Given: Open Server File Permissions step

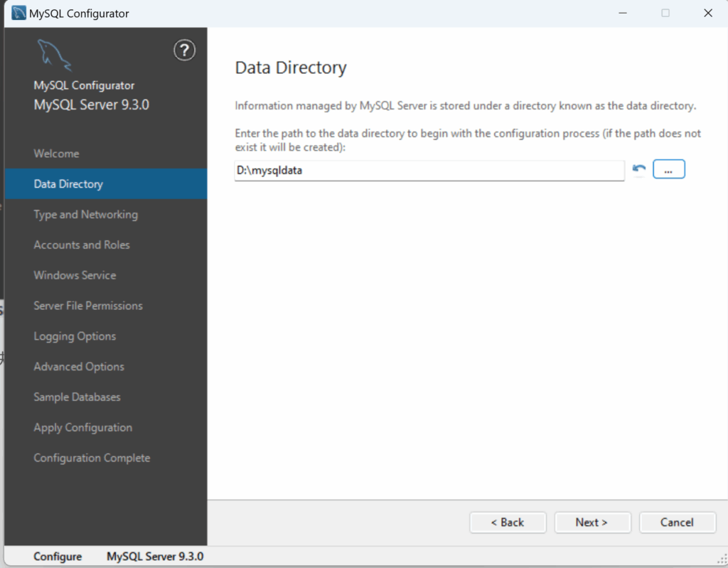Looking at the screenshot, I should 88,306.
